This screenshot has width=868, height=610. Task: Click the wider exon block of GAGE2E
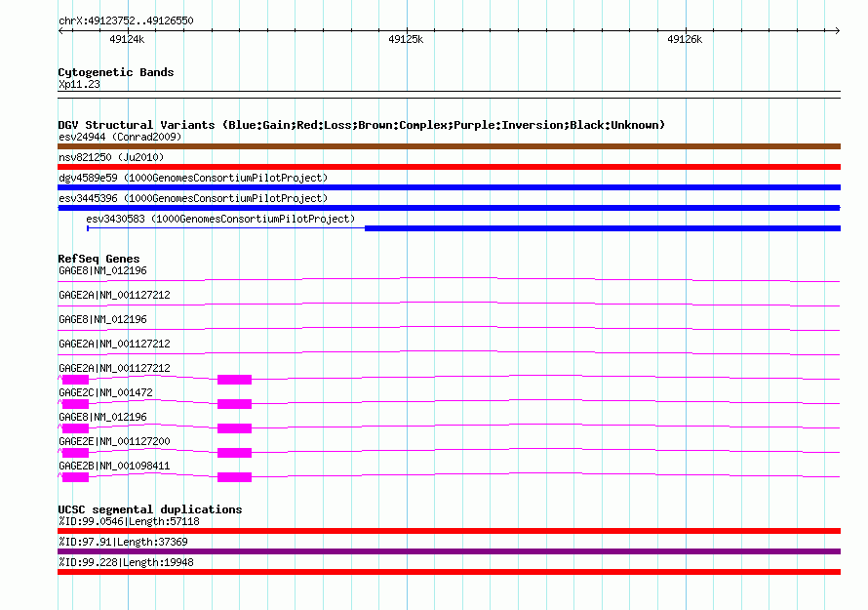[x=235, y=453]
